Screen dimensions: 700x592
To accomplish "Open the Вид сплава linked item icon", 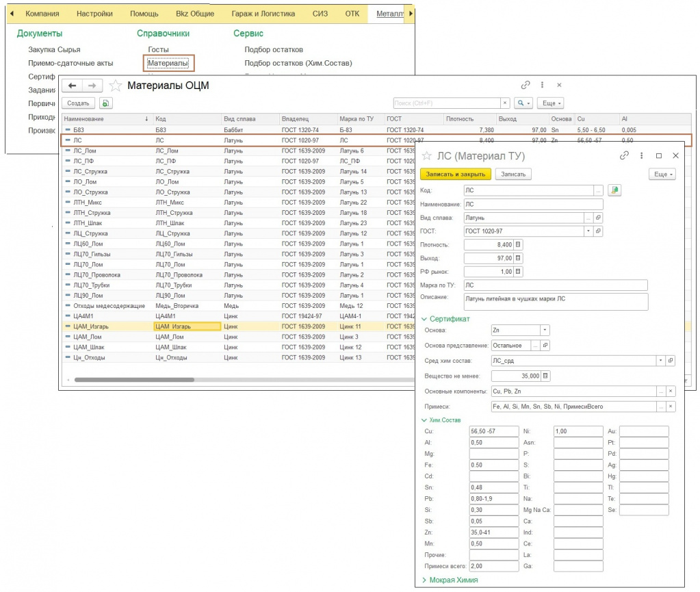I will [x=598, y=218].
